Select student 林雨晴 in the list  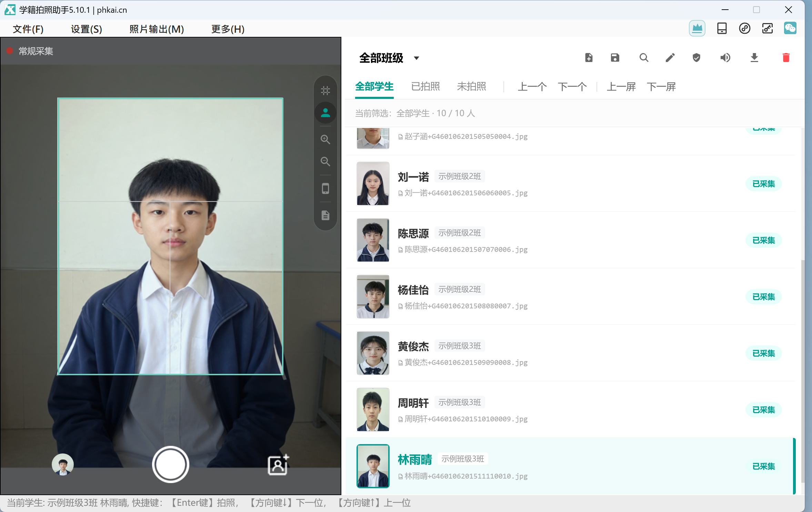(570, 466)
